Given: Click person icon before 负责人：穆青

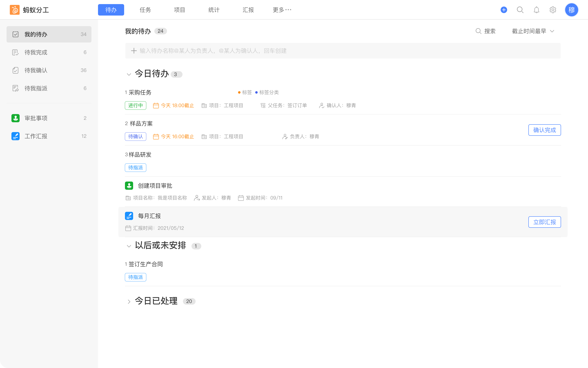Looking at the screenshot, I should point(285,137).
